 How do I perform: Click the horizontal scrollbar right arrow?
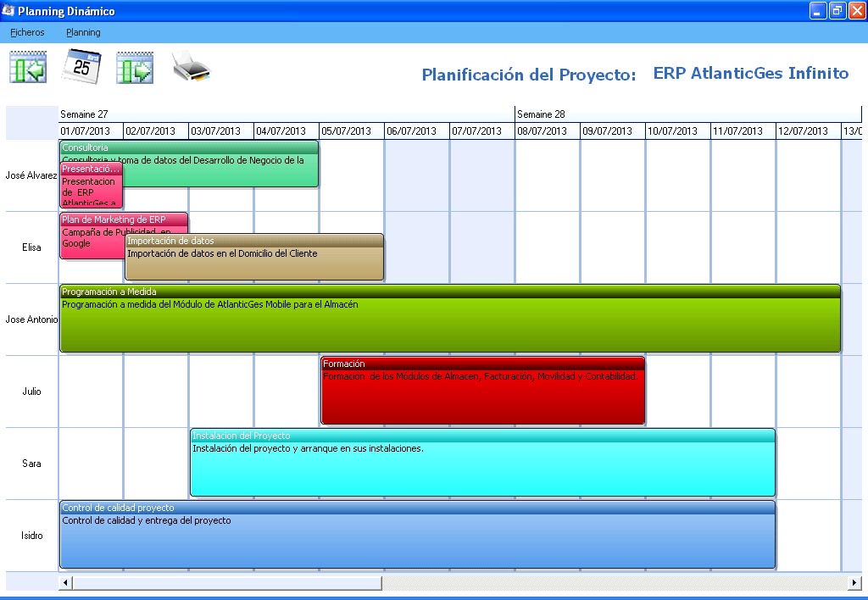[854, 582]
